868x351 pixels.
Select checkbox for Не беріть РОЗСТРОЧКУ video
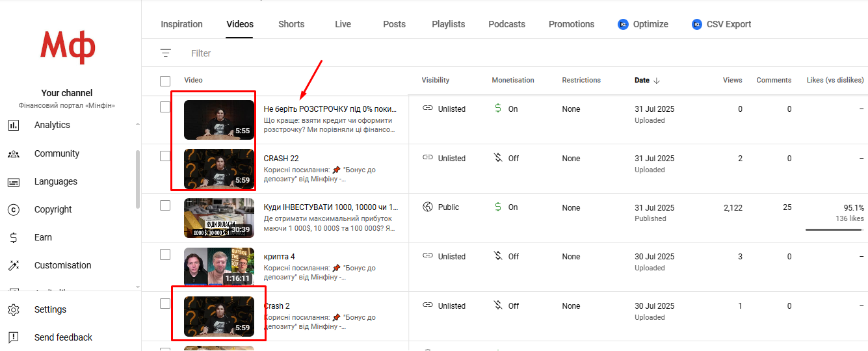click(165, 107)
